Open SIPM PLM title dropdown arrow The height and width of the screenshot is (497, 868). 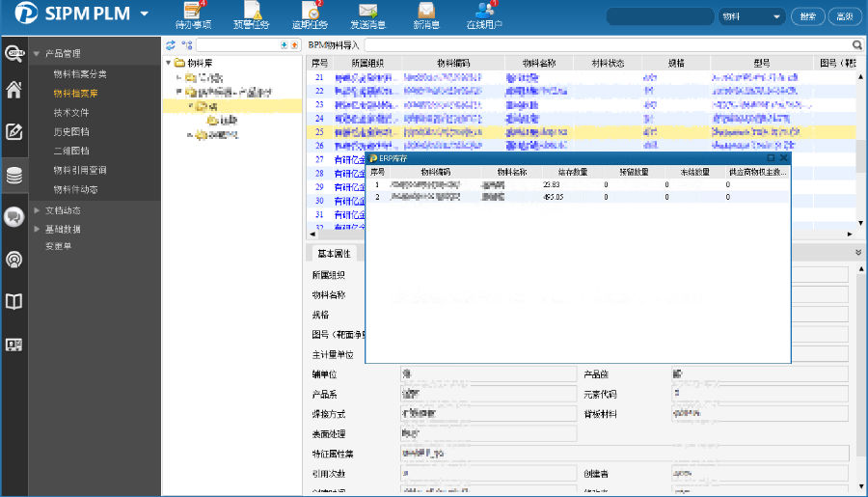pos(145,14)
